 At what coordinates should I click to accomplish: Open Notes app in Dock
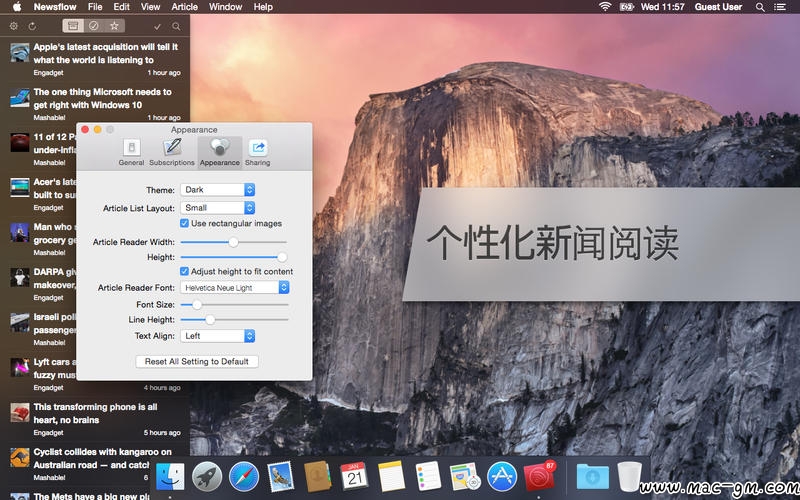pyautogui.click(x=391, y=477)
